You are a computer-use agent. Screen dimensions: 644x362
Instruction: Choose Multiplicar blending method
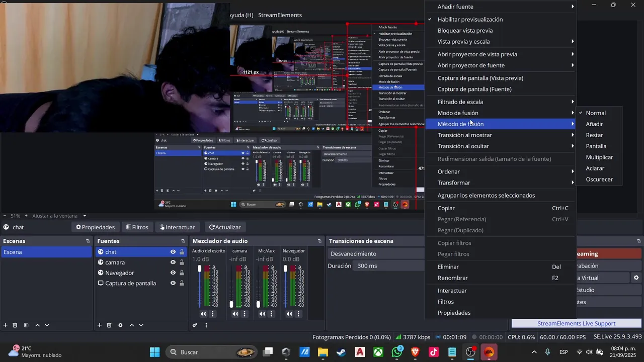tap(600, 157)
